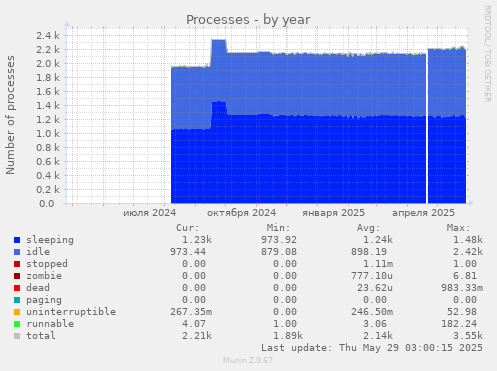The width and height of the screenshot is (497, 371).
Task: Select the 'runnable' legend label
Action: pyautogui.click(x=50, y=324)
